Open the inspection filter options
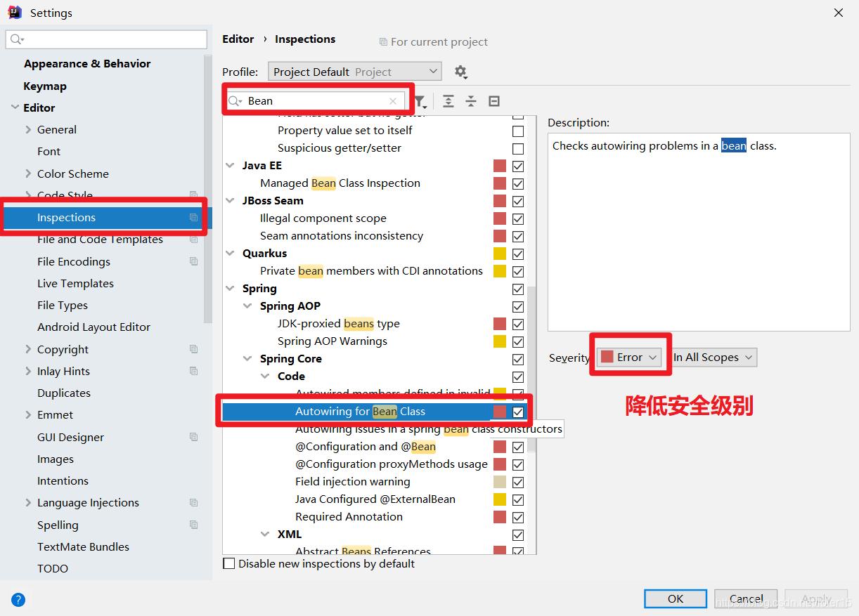The image size is (859, 616). point(420,101)
